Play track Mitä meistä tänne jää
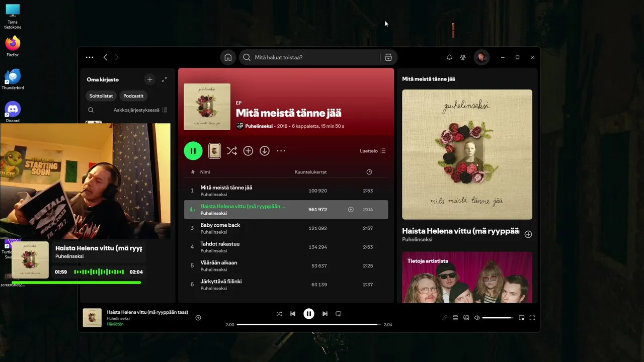Viewport: 644px width, 362px height. click(x=286, y=191)
